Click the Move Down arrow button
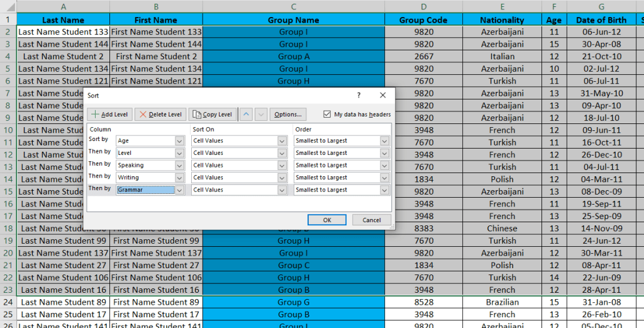 tap(261, 115)
